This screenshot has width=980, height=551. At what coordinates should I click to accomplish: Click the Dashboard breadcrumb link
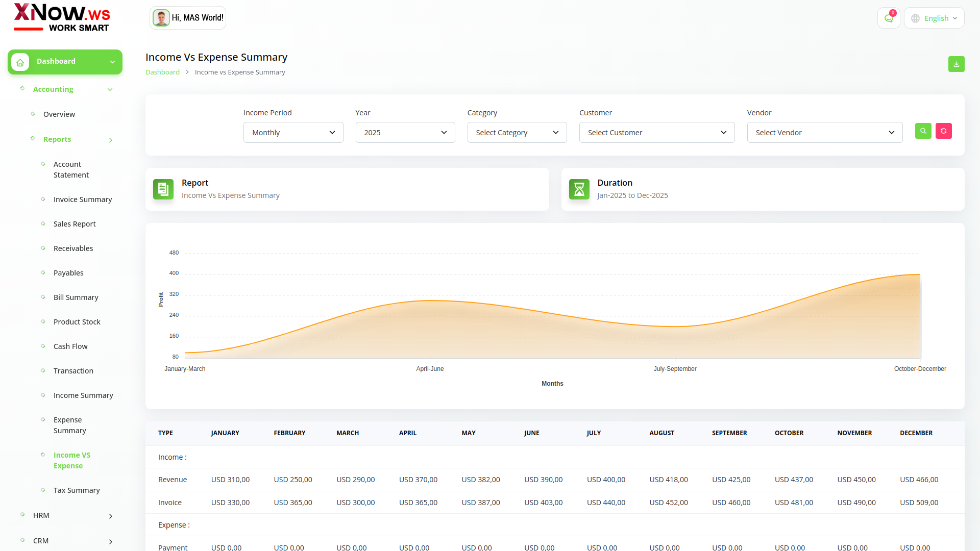pyautogui.click(x=162, y=72)
